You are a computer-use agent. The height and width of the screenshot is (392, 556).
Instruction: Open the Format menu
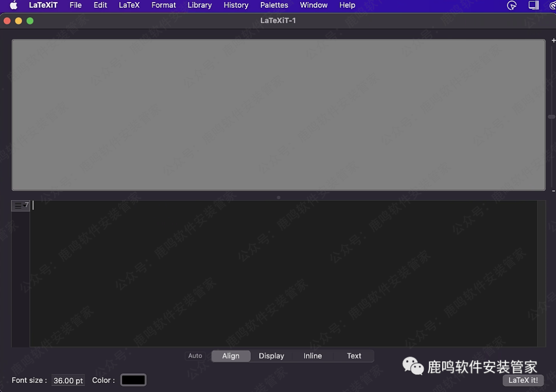pyautogui.click(x=164, y=5)
